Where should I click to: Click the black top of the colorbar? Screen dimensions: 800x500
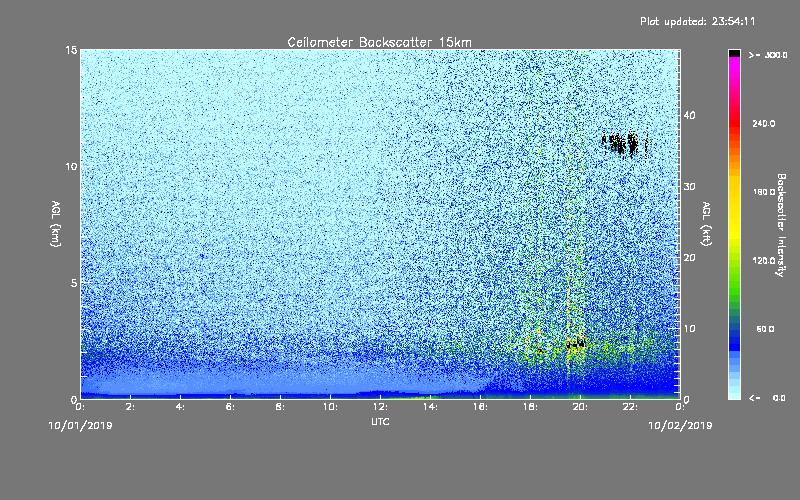pyautogui.click(x=734, y=53)
